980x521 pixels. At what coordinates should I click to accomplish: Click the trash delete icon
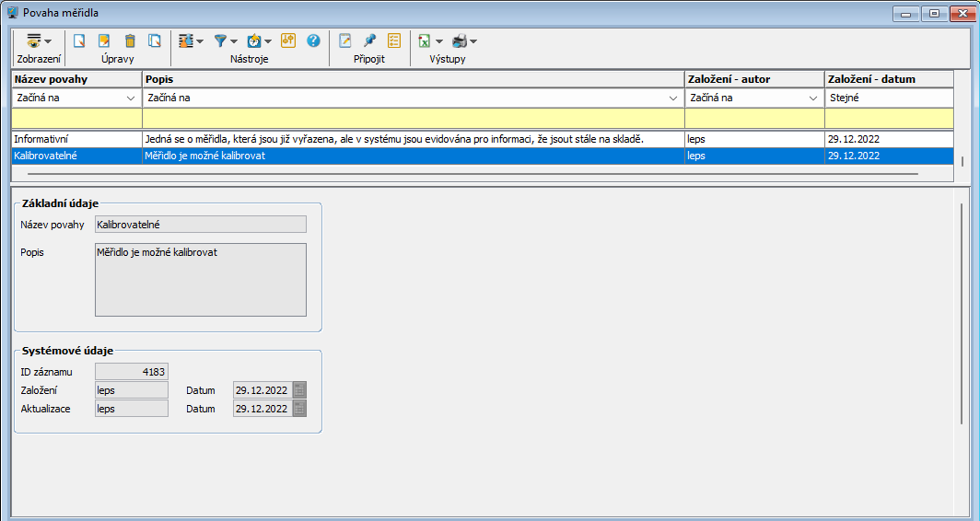(x=130, y=41)
